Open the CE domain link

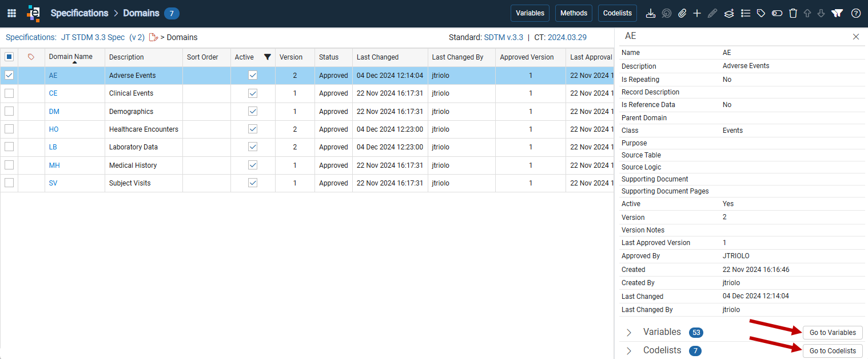pos(53,93)
